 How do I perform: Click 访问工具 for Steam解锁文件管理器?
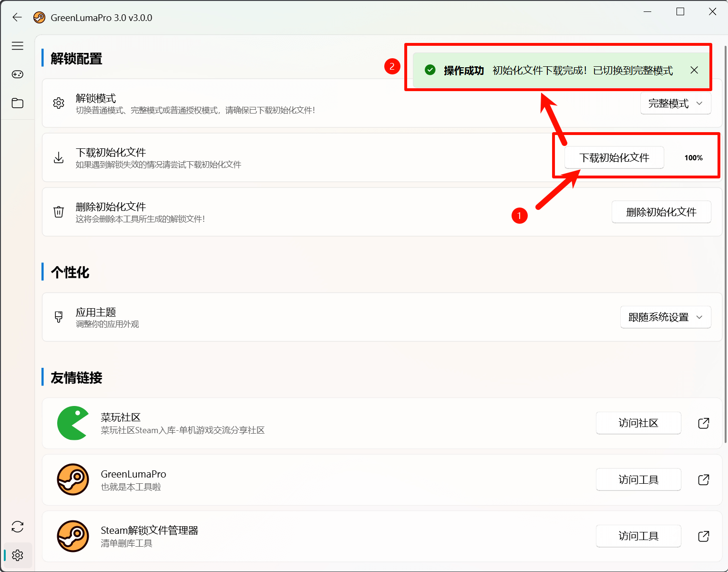tap(638, 536)
